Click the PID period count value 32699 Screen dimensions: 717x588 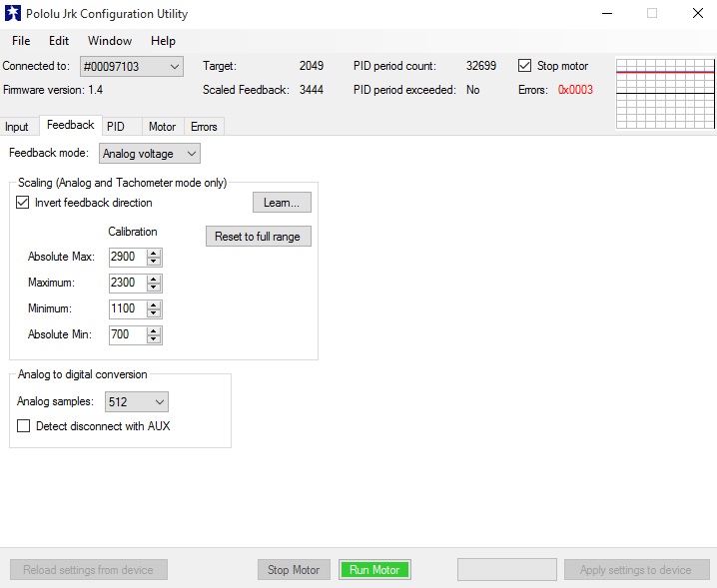pos(481,65)
